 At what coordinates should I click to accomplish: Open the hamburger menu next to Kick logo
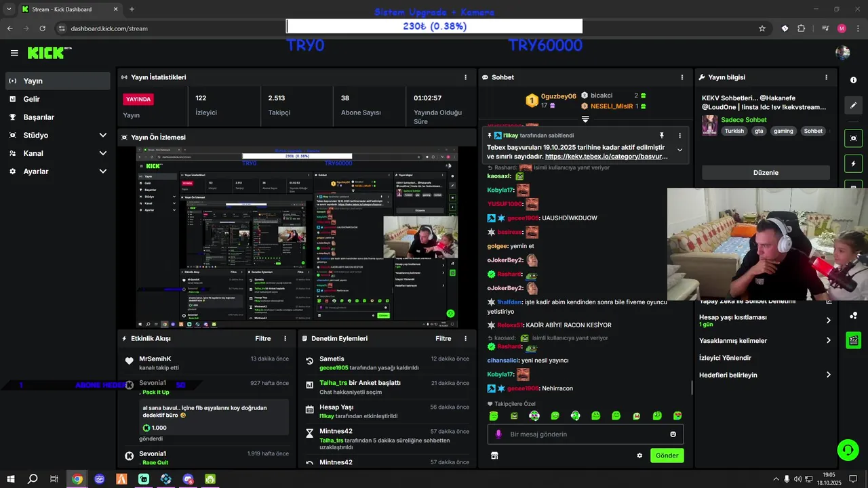pyautogui.click(x=14, y=53)
